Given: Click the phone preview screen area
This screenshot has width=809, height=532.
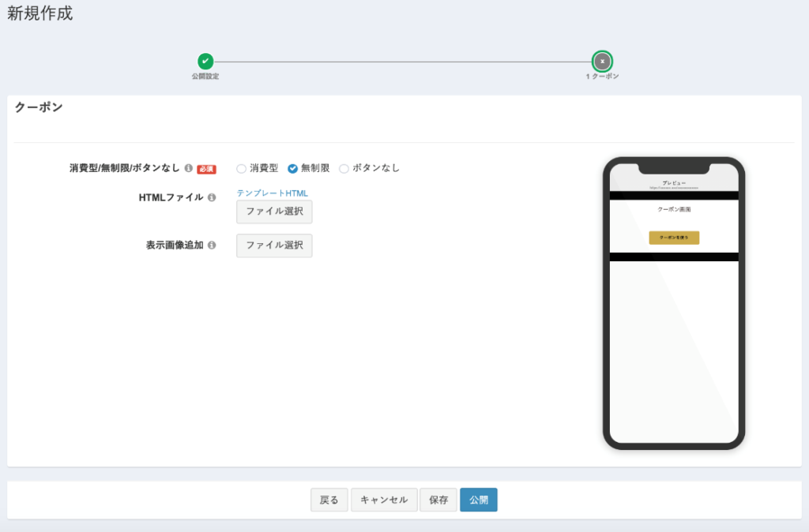Looking at the screenshot, I should (x=674, y=304).
